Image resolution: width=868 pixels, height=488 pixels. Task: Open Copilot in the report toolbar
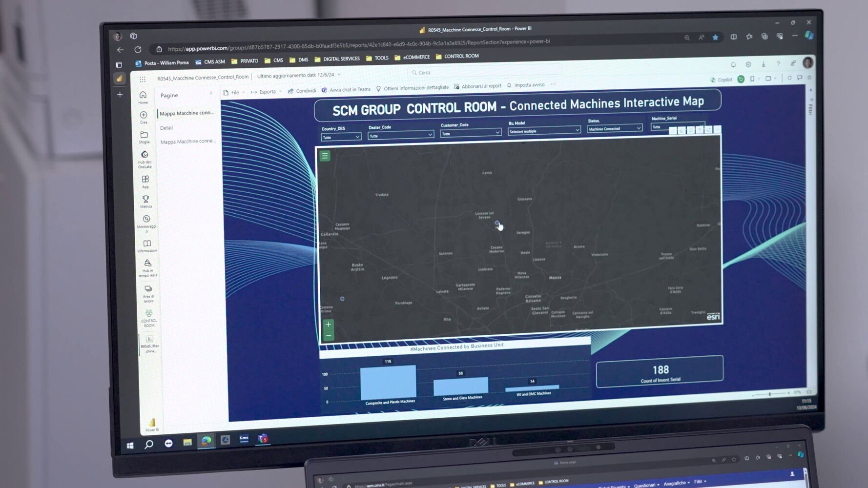pyautogui.click(x=721, y=80)
